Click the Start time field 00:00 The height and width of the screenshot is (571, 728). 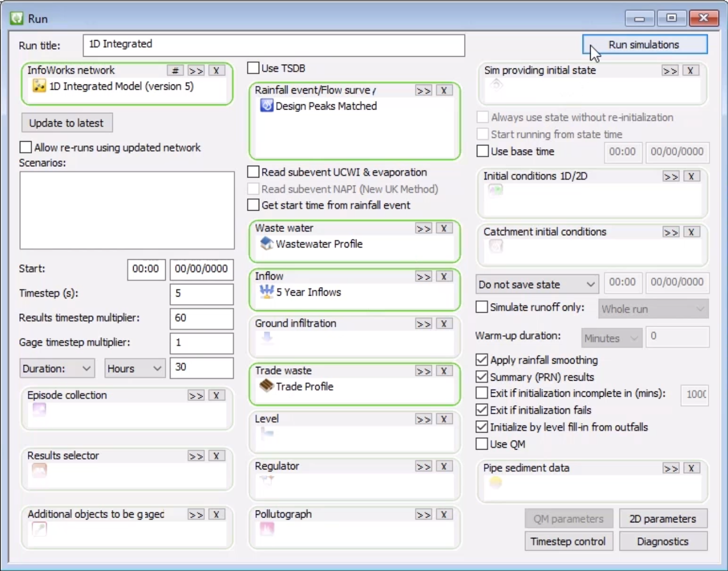point(146,269)
